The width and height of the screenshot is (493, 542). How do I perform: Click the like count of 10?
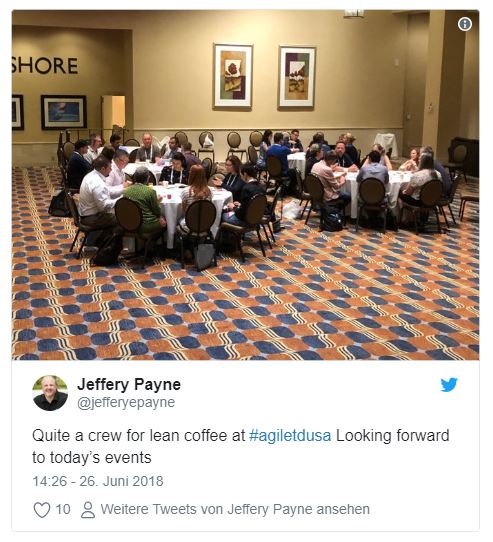click(x=63, y=510)
